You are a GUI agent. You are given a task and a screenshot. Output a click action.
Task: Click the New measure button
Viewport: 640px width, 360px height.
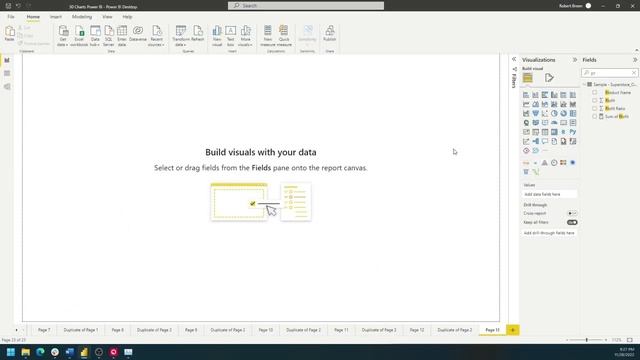coord(268,36)
